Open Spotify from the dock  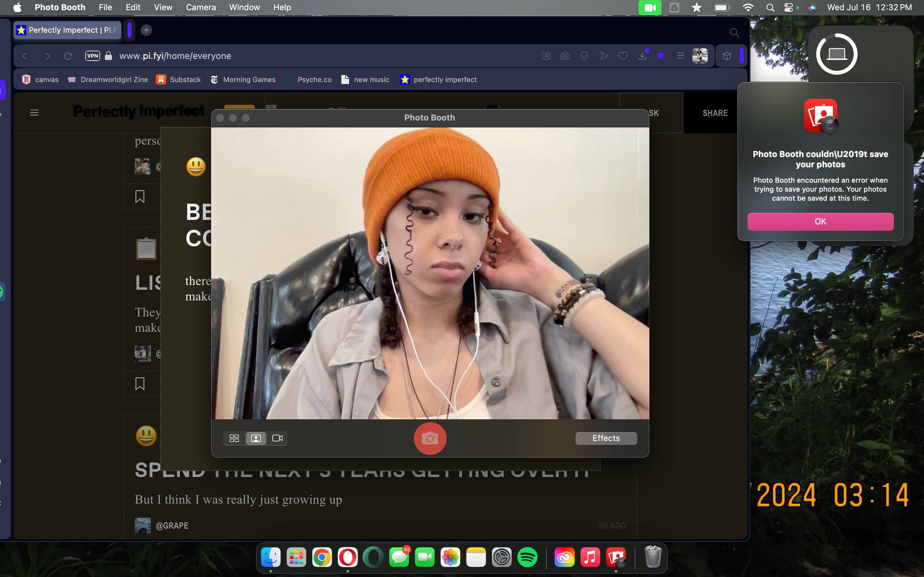pos(527,557)
